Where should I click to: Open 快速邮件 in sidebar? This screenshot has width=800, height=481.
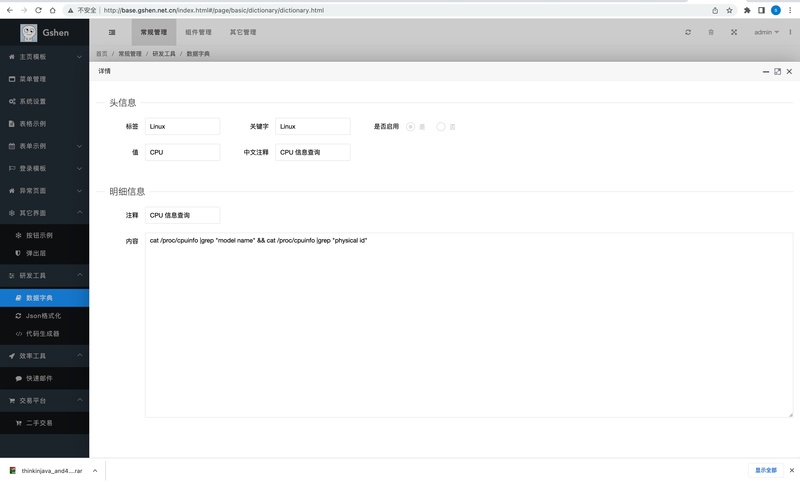click(44, 378)
